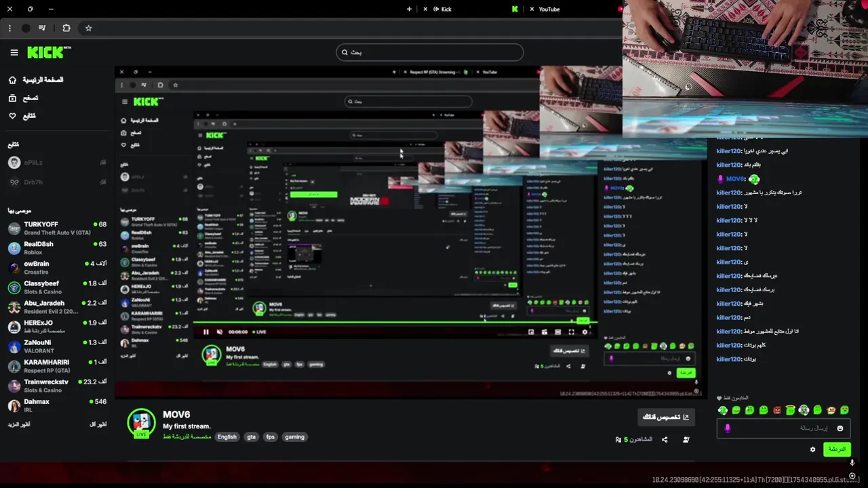868x488 pixels.
Task: Click the target icon below the microphone
Action: 852,476
